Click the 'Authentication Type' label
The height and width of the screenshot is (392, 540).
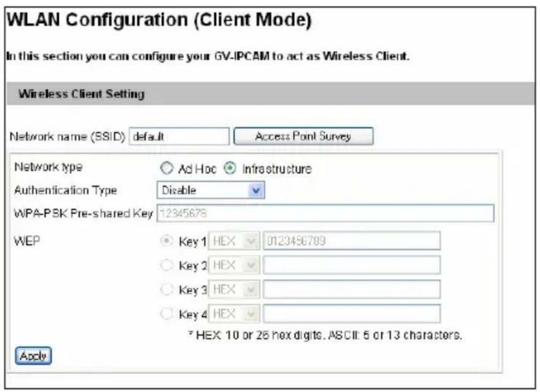[x=65, y=190]
